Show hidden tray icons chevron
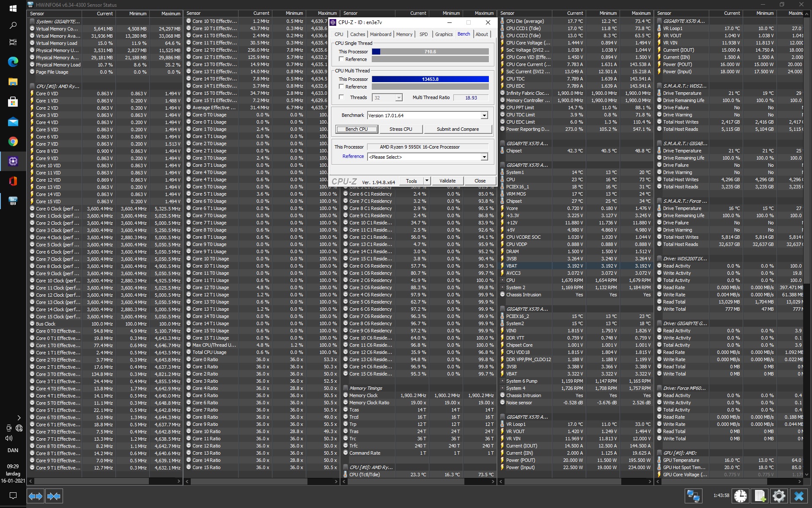This screenshot has width=812, height=508. click(19, 418)
